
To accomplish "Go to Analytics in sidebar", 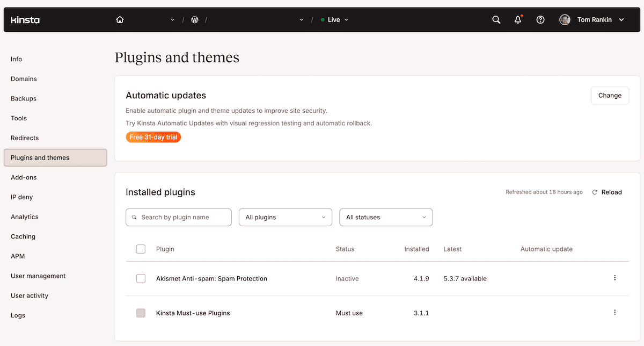I will 25,217.
